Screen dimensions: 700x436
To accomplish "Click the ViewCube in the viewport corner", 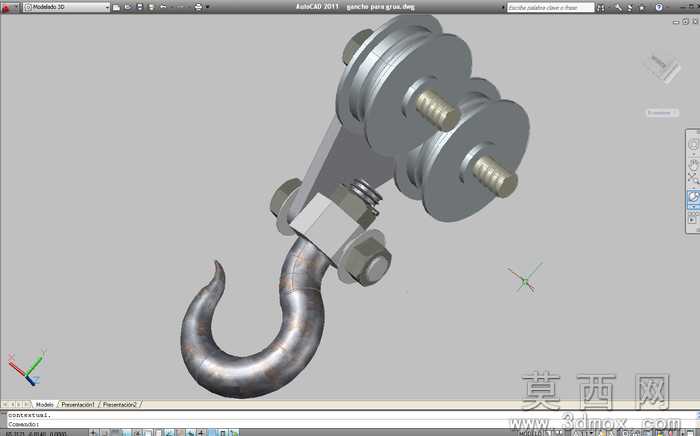I will click(x=663, y=68).
